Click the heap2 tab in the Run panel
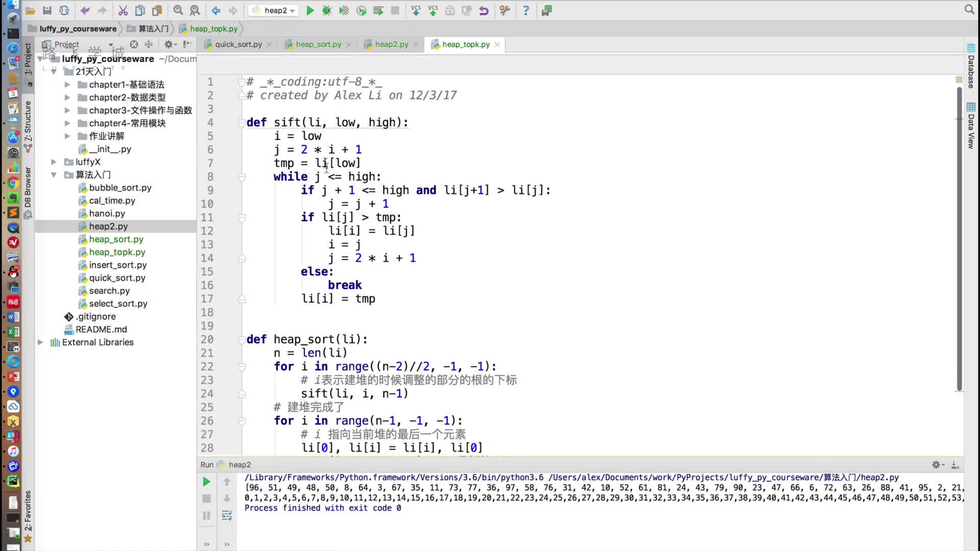This screenshot has height=551, width=980. point(234,465)
